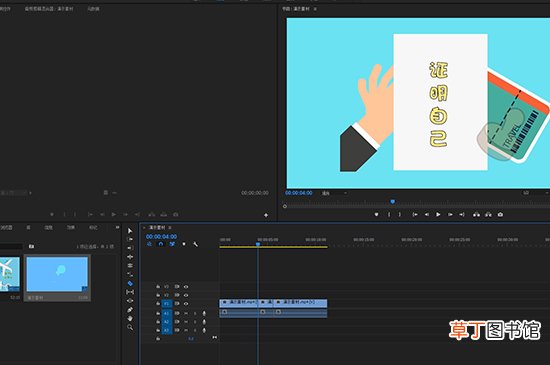
Task: Select the airplane clip thumbnail in project
Action: coord(9,274)
